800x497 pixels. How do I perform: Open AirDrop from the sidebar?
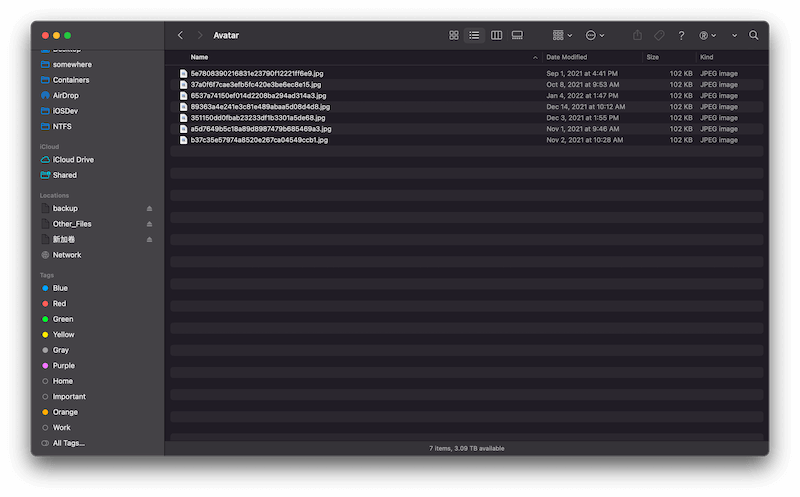pos(65,95)
